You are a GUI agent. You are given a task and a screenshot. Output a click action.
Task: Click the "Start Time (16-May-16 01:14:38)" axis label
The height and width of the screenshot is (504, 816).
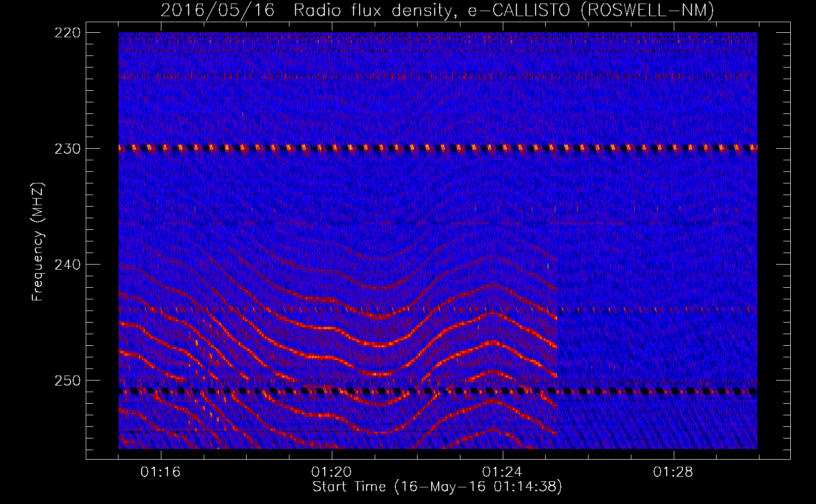pyautogui.click(x=437, y=487)
